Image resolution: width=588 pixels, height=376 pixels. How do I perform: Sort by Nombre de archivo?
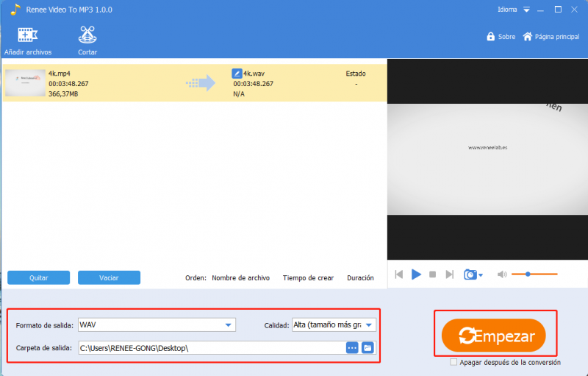point(241,277)
